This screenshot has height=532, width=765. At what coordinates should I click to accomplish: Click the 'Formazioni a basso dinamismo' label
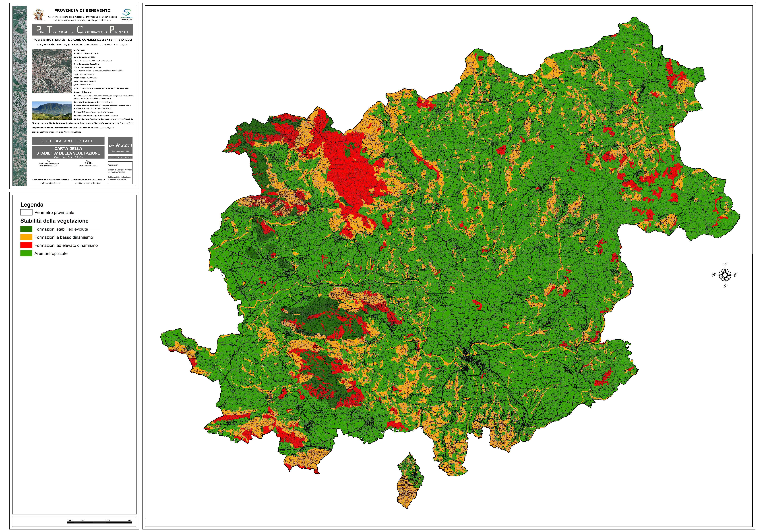click(x=64, y=237)
